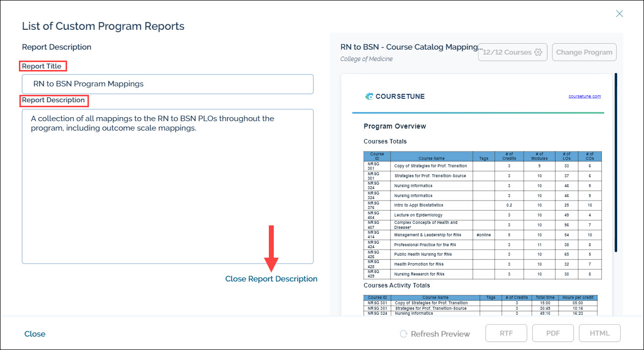Click the Coursetune logo in the preview
Screen dimensions: 644x350
(395, 96)
